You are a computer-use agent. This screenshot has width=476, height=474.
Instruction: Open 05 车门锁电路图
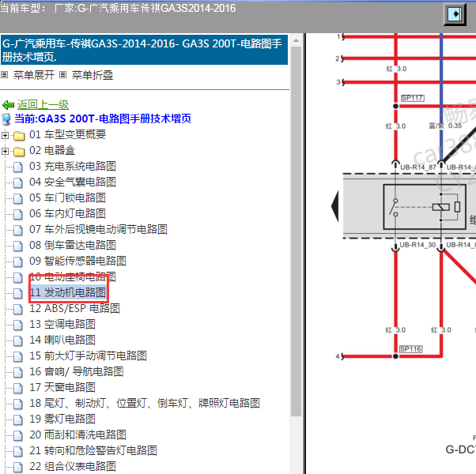tap(67, 197)
